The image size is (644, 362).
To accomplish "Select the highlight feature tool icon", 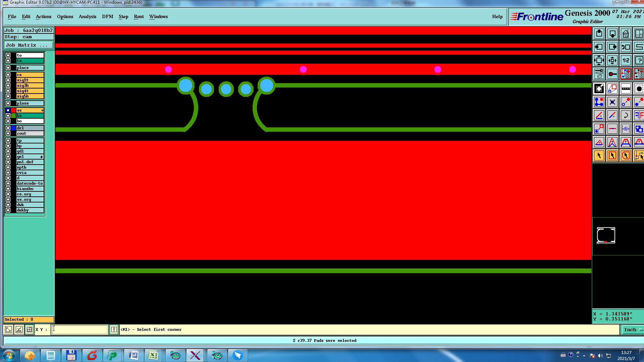I will 599,88.
